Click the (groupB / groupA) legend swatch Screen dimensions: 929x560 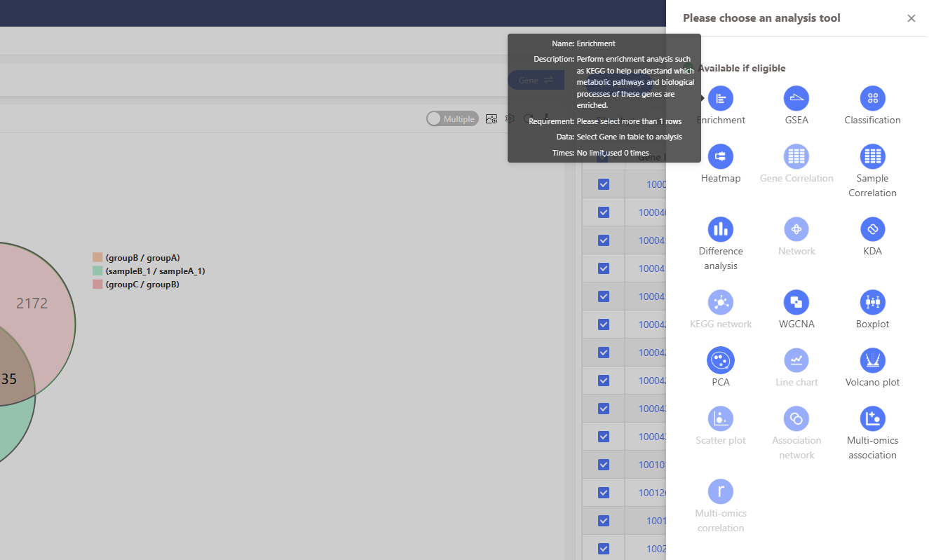click(x=97, y=258)
